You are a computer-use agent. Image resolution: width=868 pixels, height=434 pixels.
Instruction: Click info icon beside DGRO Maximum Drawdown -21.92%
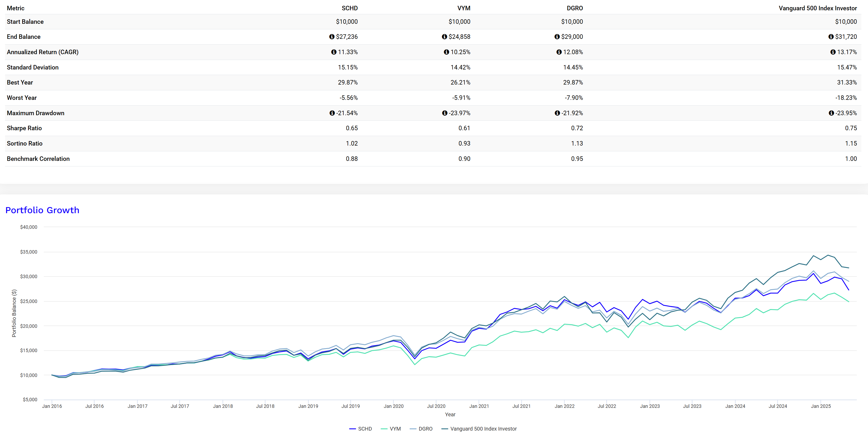coord(557,113)
